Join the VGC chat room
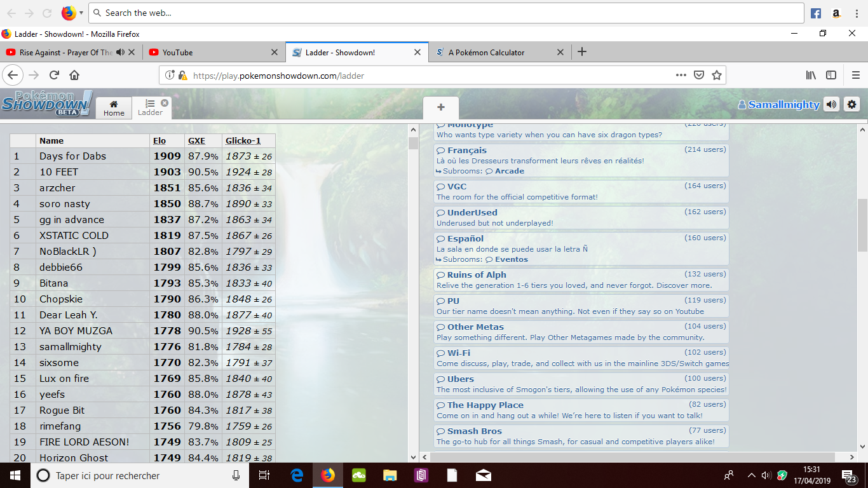Viewport: 868px width, 488px height. click(581, 191)
